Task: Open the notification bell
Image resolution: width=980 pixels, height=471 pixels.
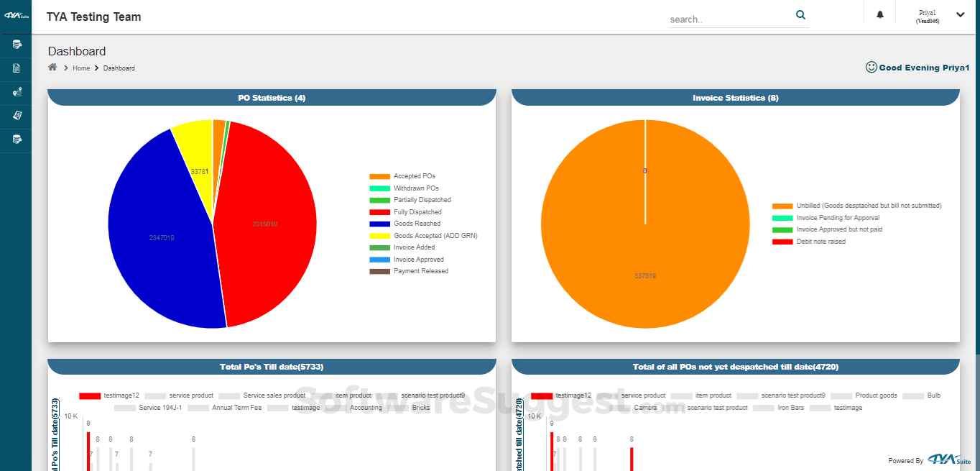Action: coord(880,15)
